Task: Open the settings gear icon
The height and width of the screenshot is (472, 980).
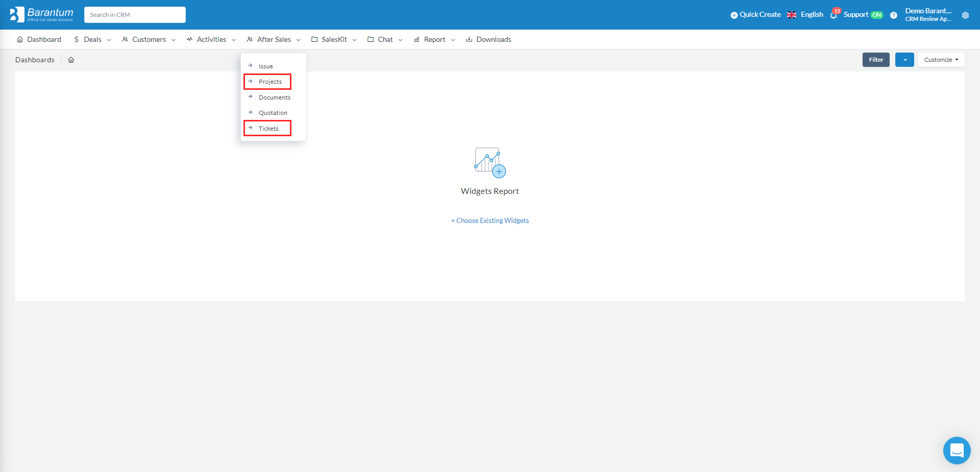Action: pos(965,15)
